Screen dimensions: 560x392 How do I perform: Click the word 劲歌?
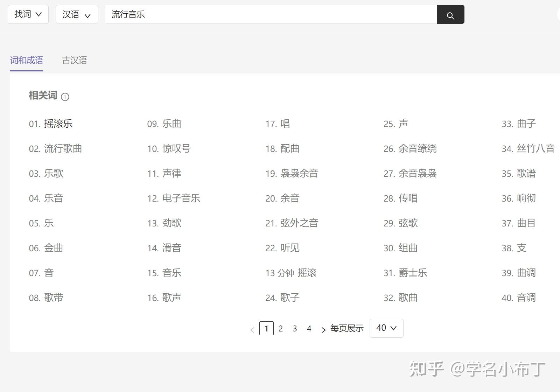pyautogui.click(x=172, y=223)
